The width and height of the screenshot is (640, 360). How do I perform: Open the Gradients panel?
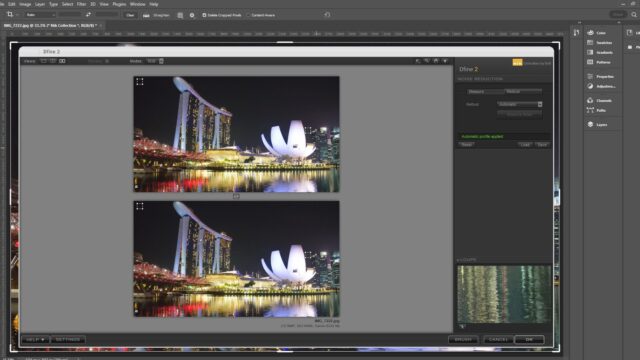(600, 52)
